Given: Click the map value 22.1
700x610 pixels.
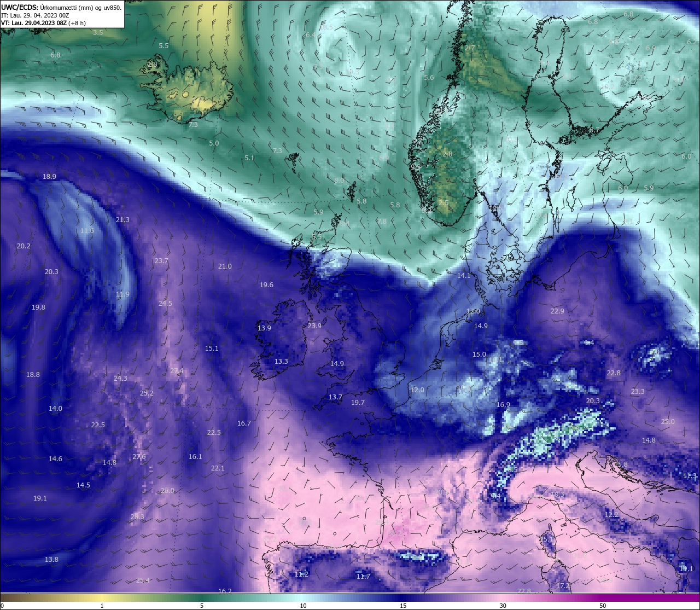Looking at the screenshot, I should point(218,468).
